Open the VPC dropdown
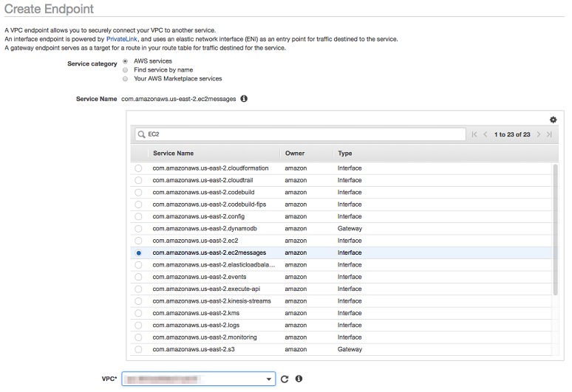Image resolution: width=572 pixels, height=392 pixels. pyautogui.click(x=199, y=379)
